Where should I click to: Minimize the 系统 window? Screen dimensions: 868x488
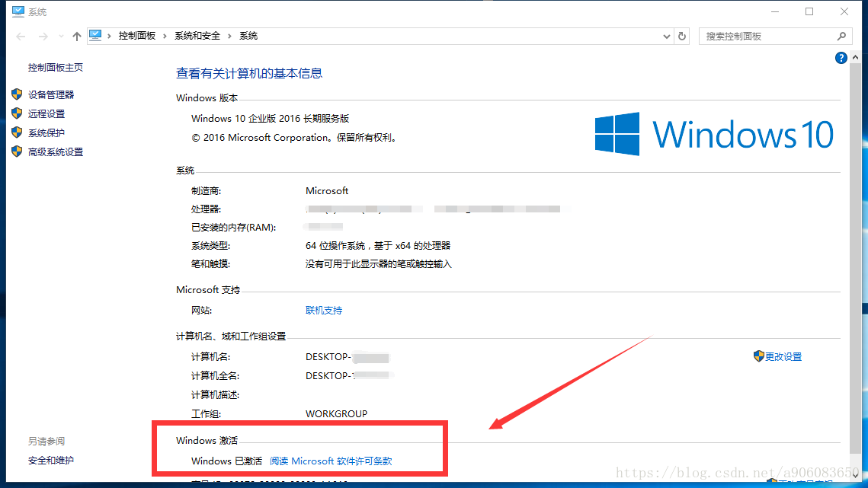click(775, 11)
